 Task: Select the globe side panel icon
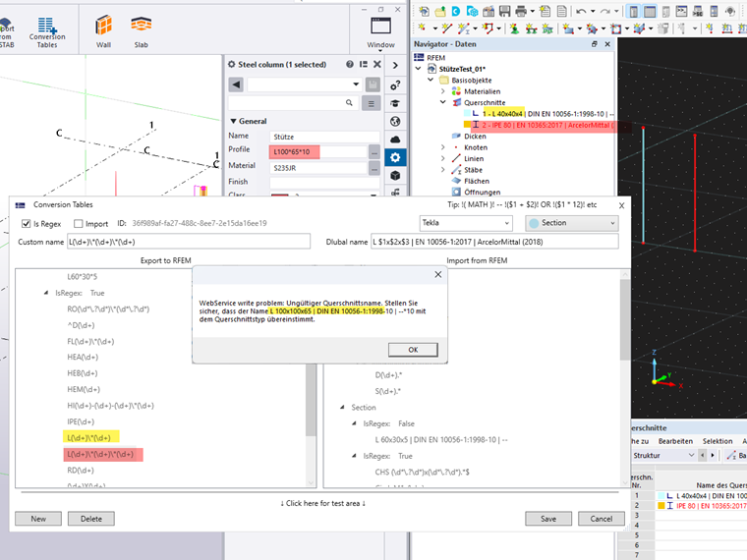(395, 122)
